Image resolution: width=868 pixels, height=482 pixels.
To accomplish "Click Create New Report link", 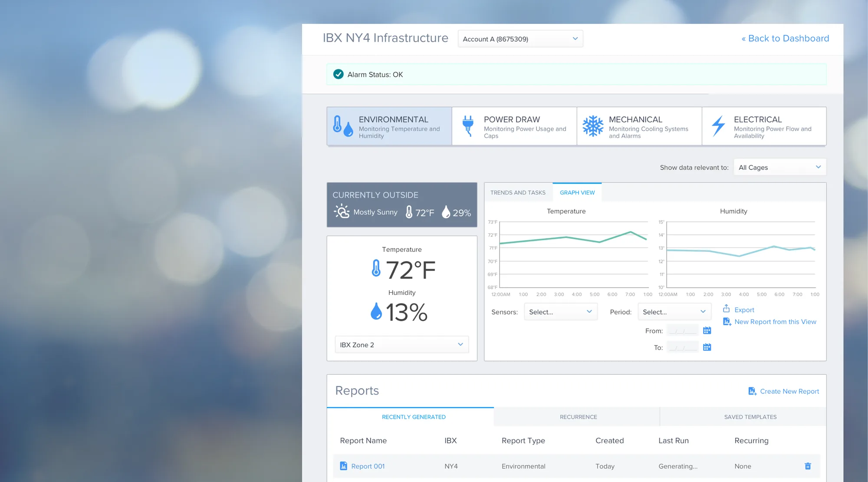I will coord(789,391).
